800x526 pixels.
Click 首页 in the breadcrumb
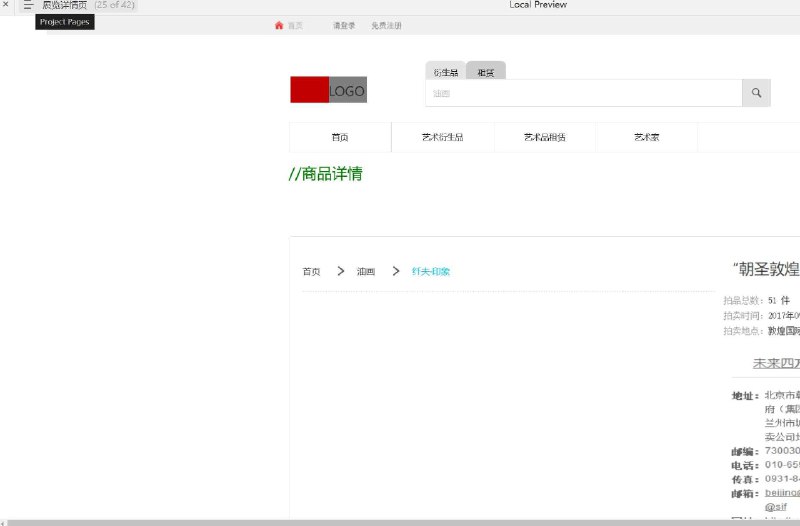[x=311, y=271]
